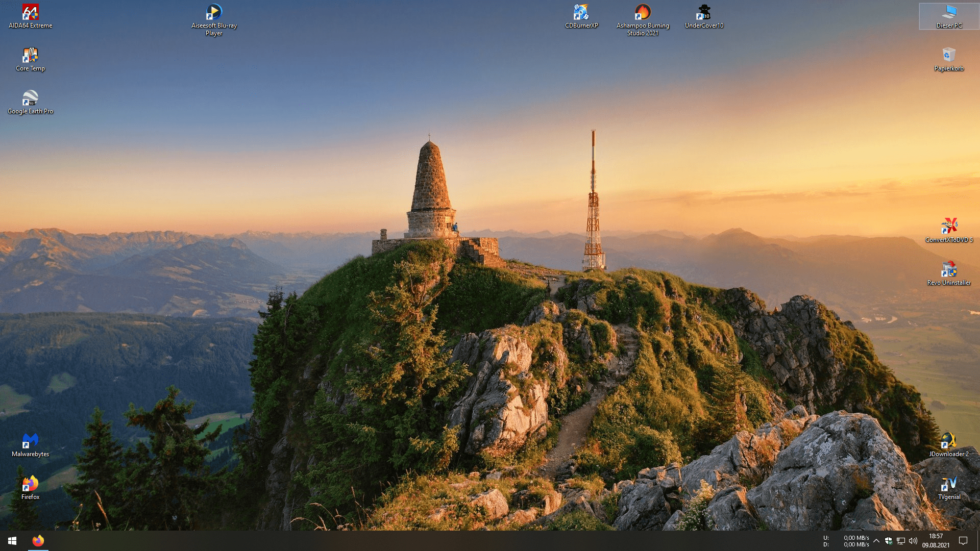
Task: Select the JDownloader 2 desktop icon
Action: pyautogui.click(x=949, y=441)
